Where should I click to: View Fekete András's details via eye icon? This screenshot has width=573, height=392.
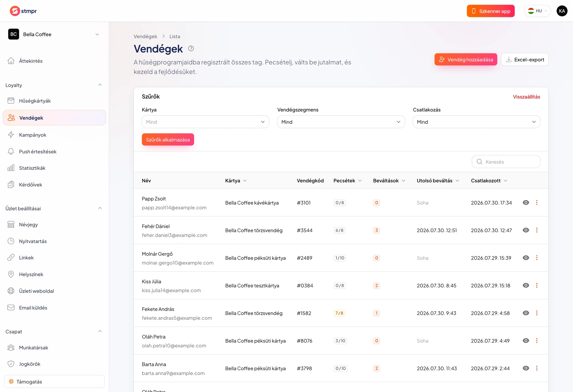526,313
